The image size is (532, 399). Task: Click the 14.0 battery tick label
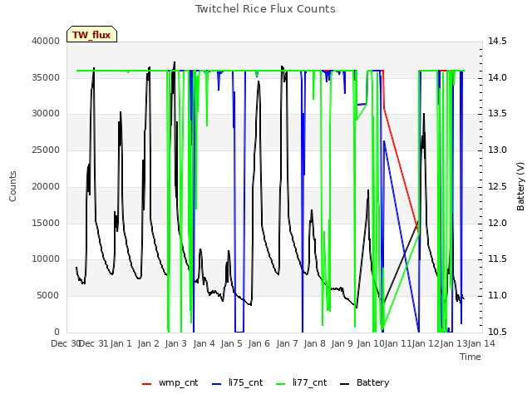tap(497, 77)
